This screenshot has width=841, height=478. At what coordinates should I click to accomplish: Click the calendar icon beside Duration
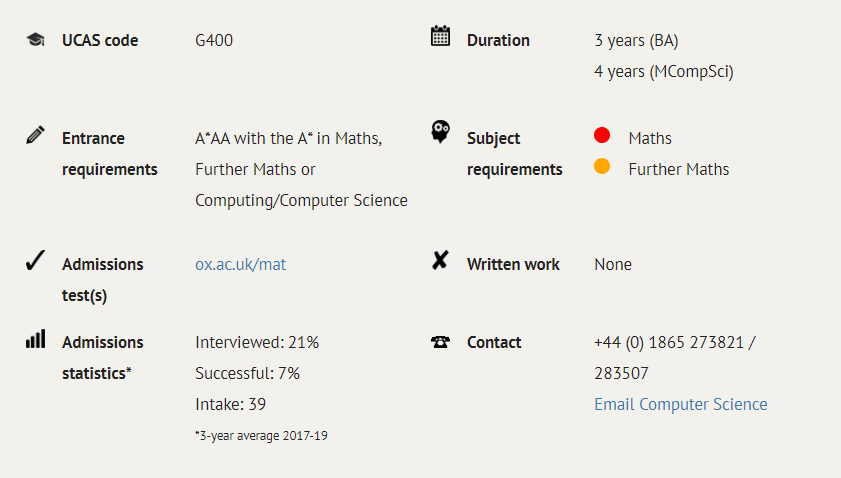[440, 36]
